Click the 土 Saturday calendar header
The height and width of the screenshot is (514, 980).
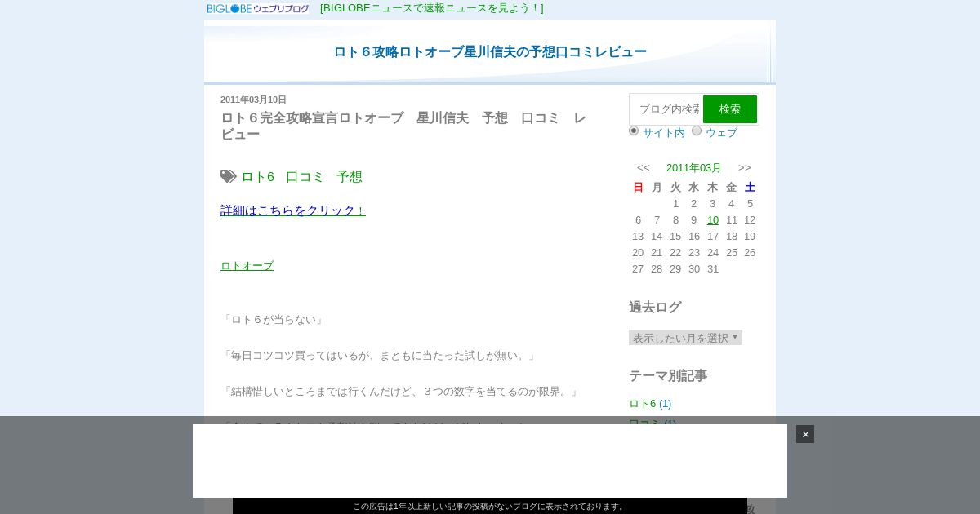(x=750, y=188)
